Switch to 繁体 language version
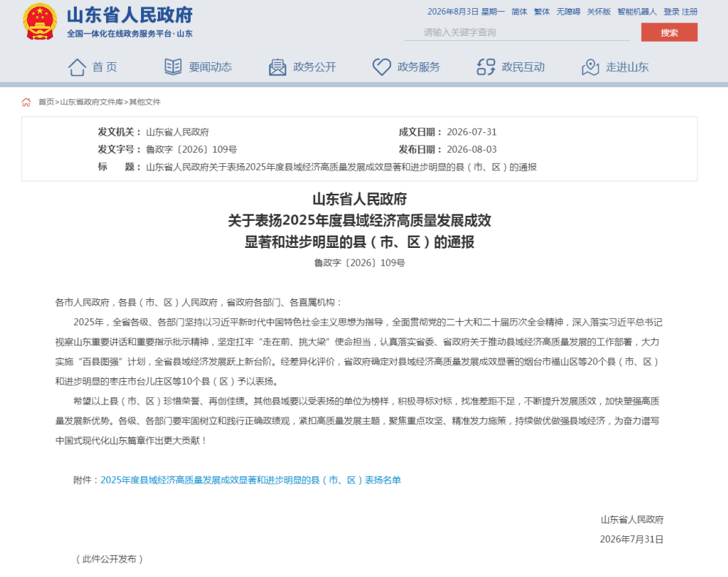The height and width of the screenshot is (577, 728). pyautogui.click(x=542, y=12)
